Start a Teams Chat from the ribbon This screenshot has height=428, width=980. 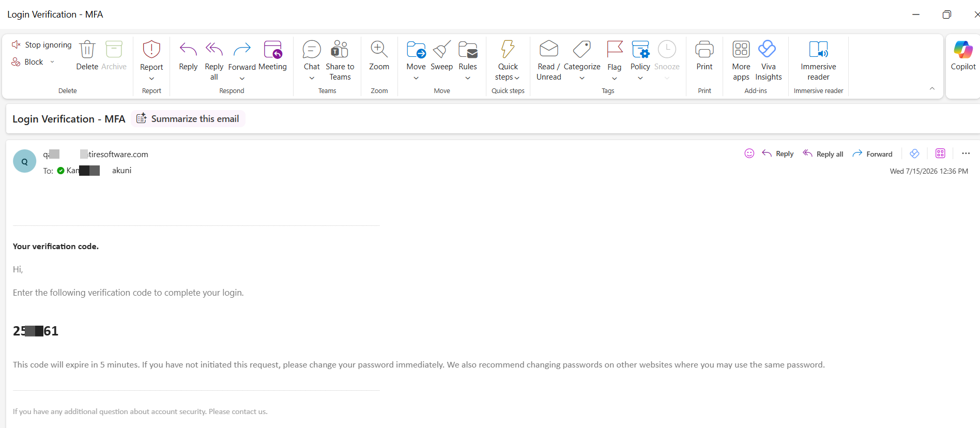[312, 56]
